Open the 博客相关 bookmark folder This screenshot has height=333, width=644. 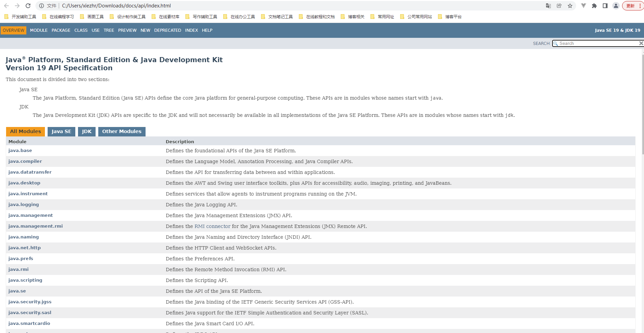coord(353,17)
